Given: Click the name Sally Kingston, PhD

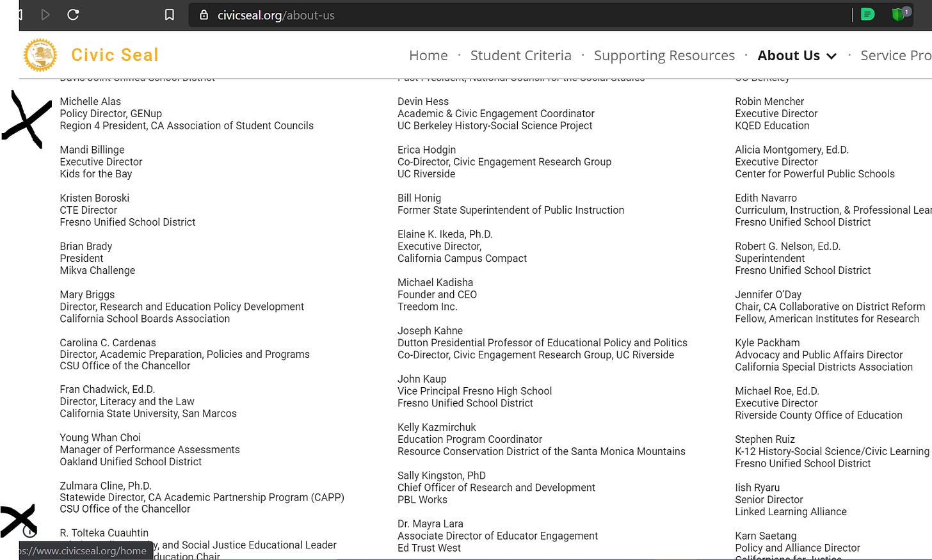Looking at the screenshot, I should (x=442, y=476).
